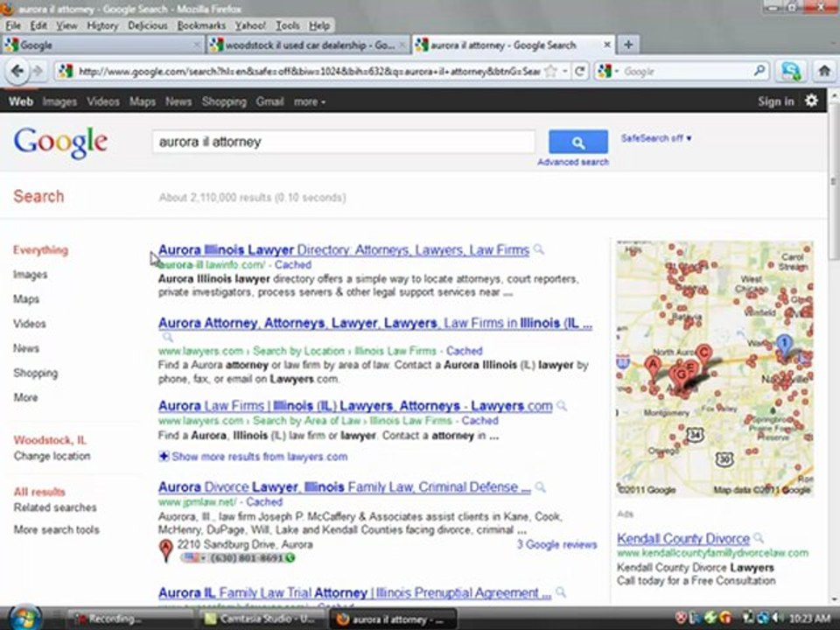Viewport: 840px width, 630px height.
Task: Open the History menu
Action: pos(102,25)
